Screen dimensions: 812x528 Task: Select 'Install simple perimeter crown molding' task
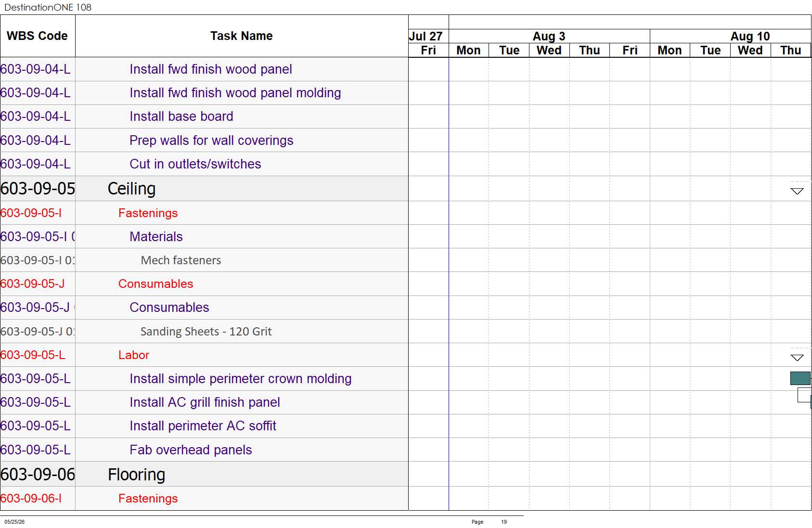(x=241, y=379)
